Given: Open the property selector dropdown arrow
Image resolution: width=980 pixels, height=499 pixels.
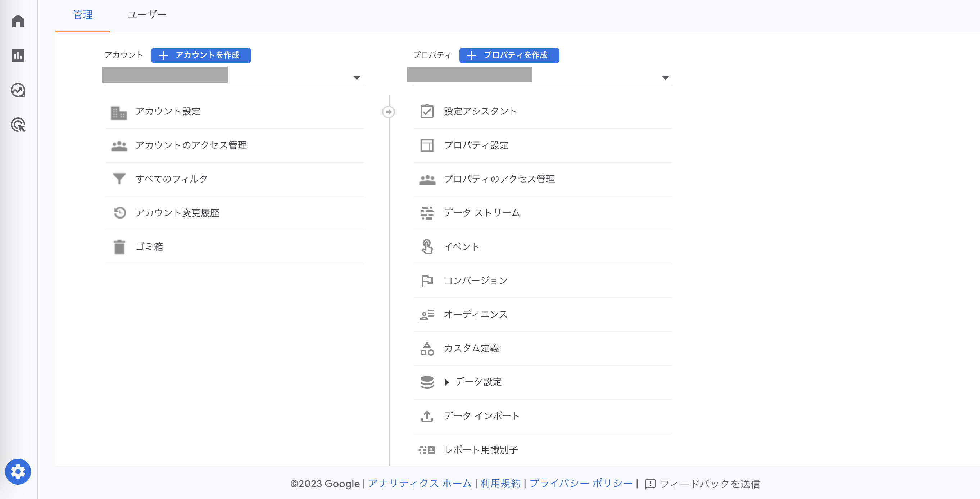Looking at the screenshot, I should click(x=665, y=78).
